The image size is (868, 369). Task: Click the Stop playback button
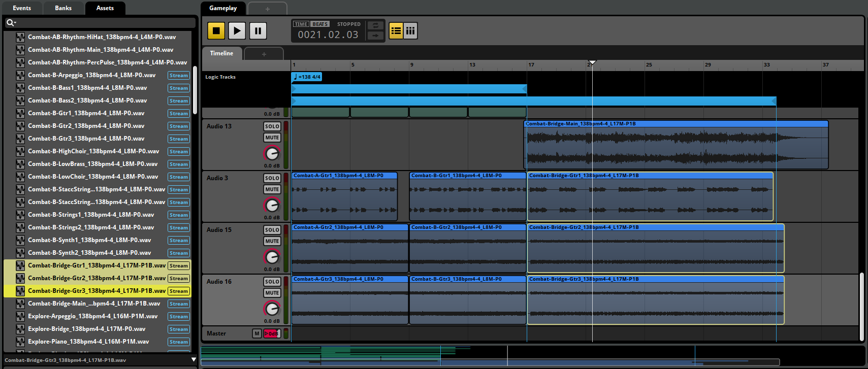click(216, 31)
